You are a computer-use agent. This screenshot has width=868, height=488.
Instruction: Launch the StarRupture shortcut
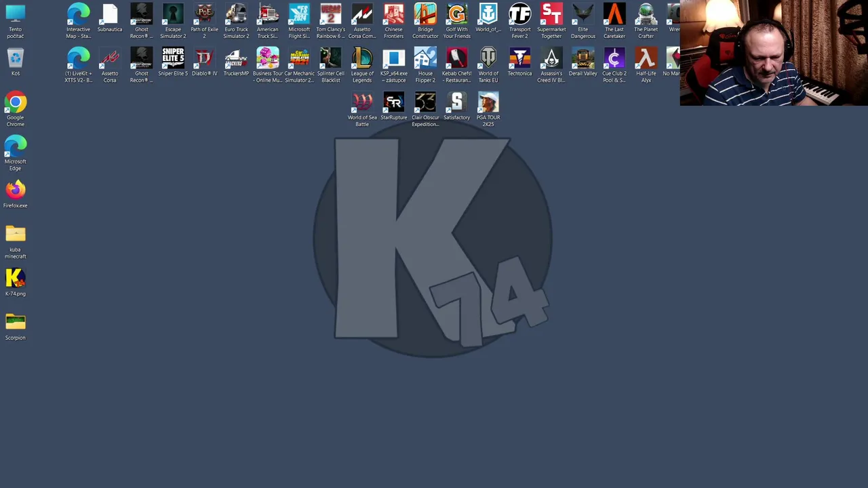point(393,106)
